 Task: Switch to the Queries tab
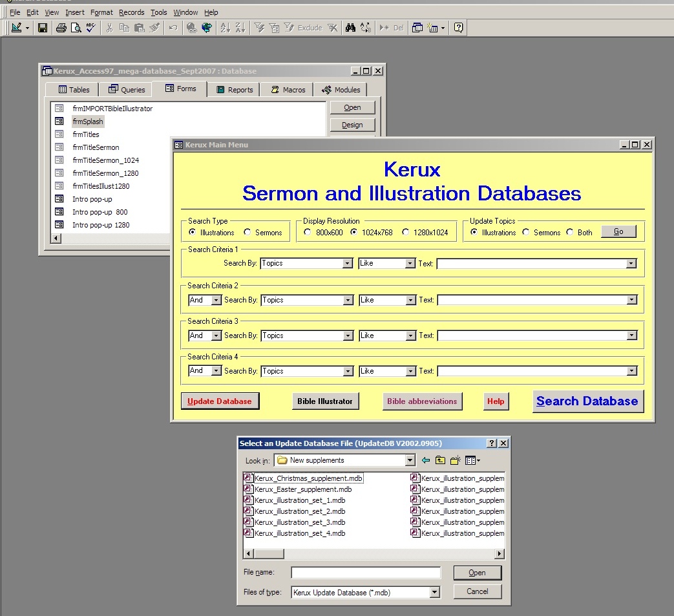click(127, 89)
